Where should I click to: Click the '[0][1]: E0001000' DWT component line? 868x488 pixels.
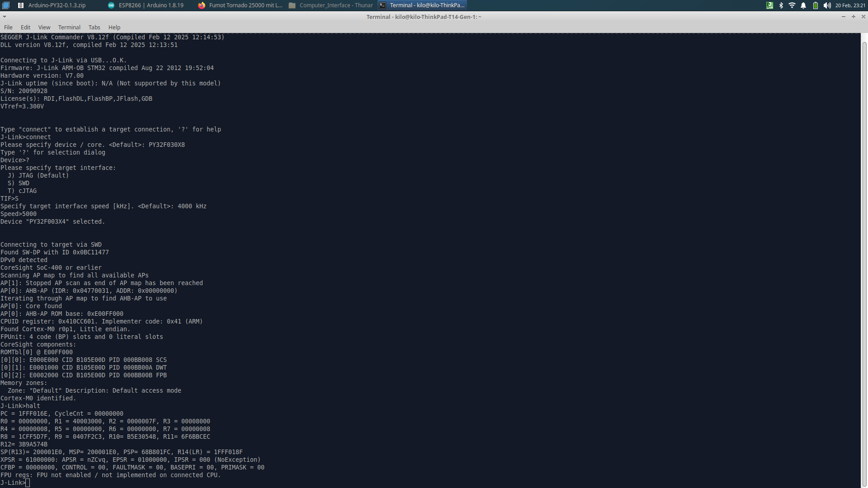click(x=84, y=367)
